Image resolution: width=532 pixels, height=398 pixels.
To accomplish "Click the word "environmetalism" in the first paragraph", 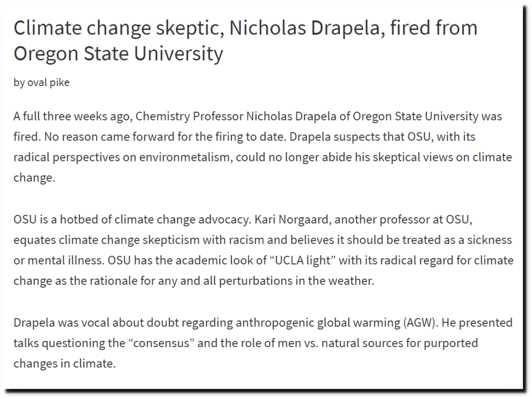I will click(185, 157).
